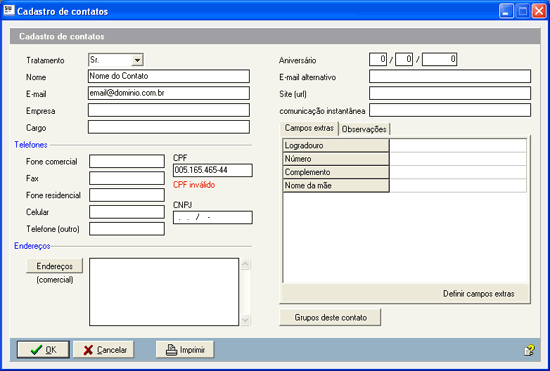Click the Site (url) field
550x371 pixels.
coord(450,93)
